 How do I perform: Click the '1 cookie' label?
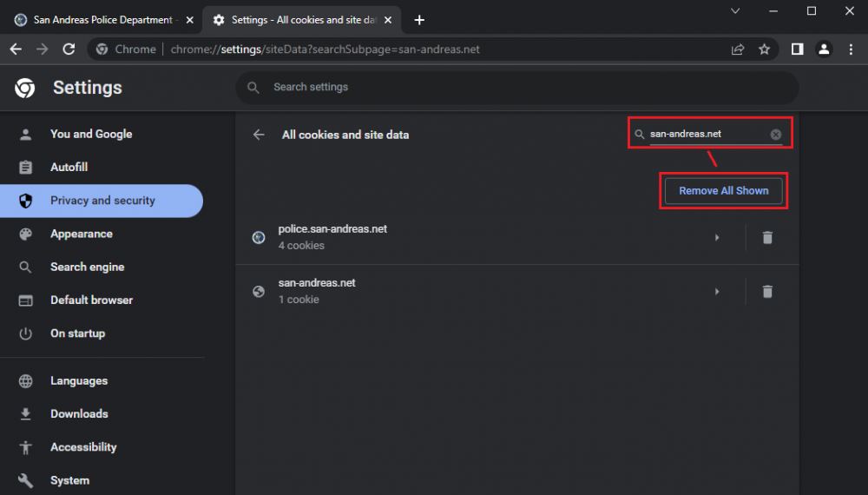pos(299,299)
